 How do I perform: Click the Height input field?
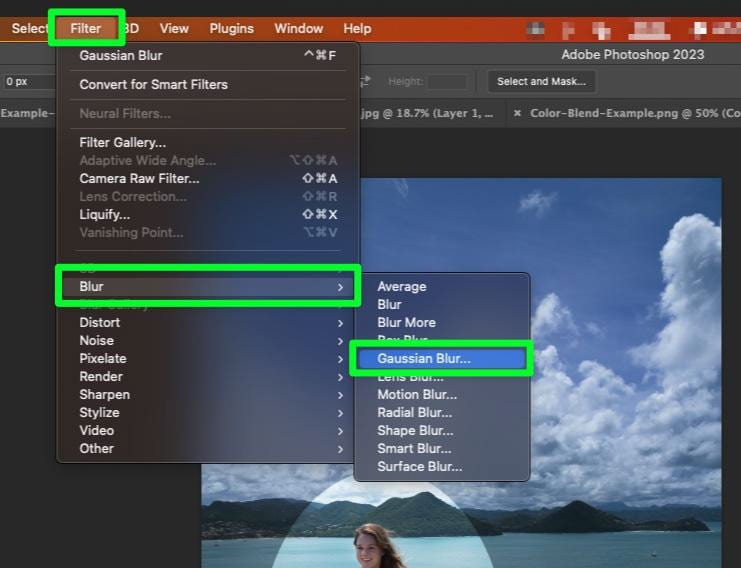pyautogui.click(x=447, y=81)
